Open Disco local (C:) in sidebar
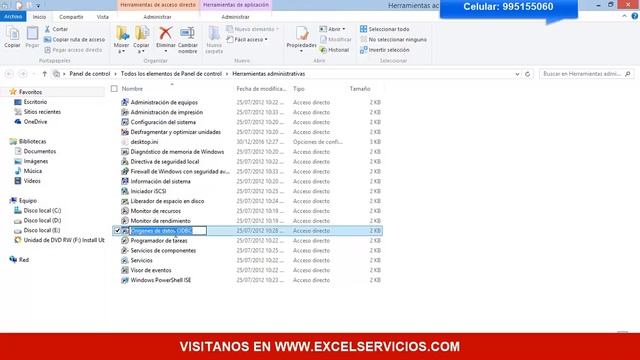 click(42, 210)
